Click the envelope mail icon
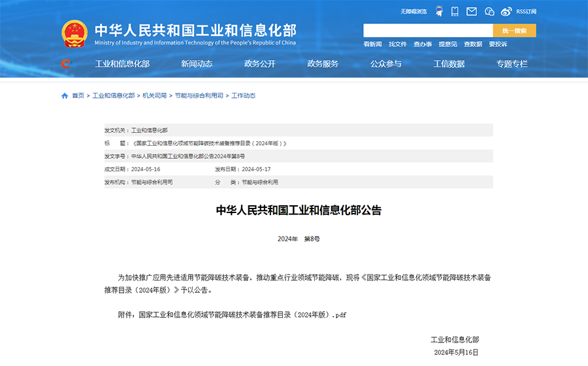Viewport: 588px width, 366px height. [x=472, y=11]
